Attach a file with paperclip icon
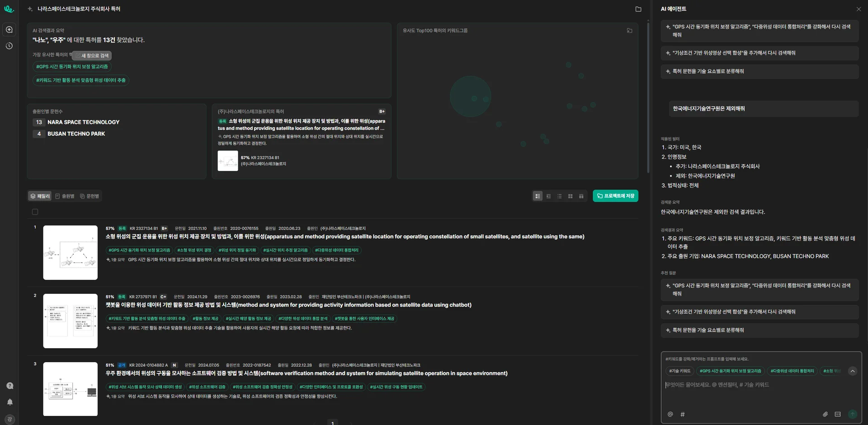 pos(825,414)
